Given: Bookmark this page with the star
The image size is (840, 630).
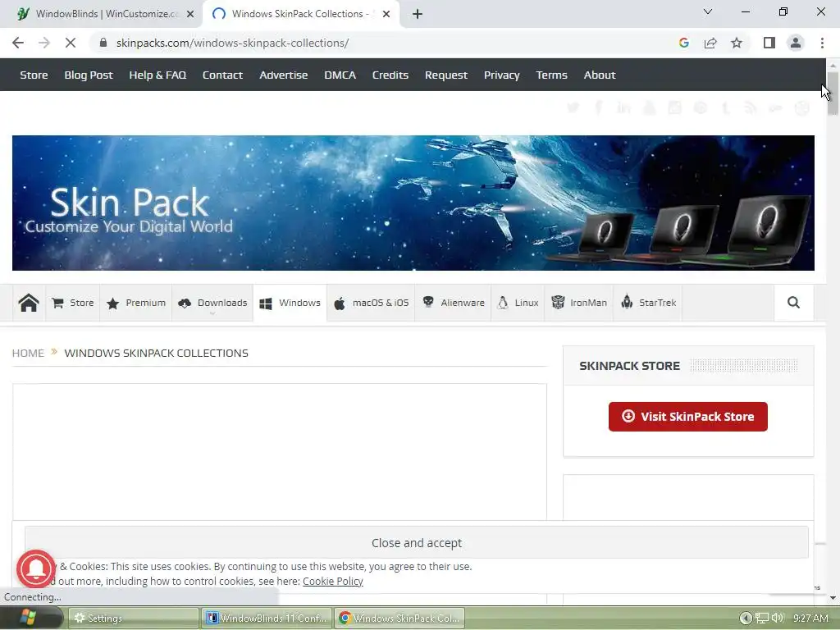Looking at the screenshot, I should [737, 43].
